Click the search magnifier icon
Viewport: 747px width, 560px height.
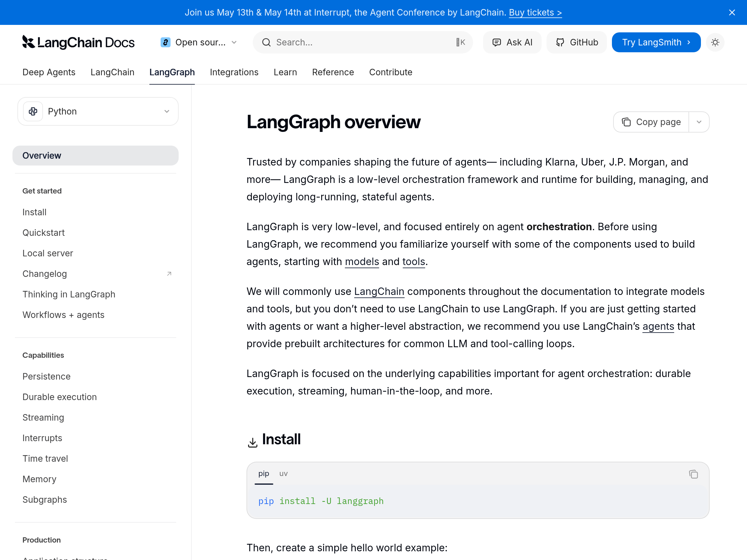(x=266, y=42)
